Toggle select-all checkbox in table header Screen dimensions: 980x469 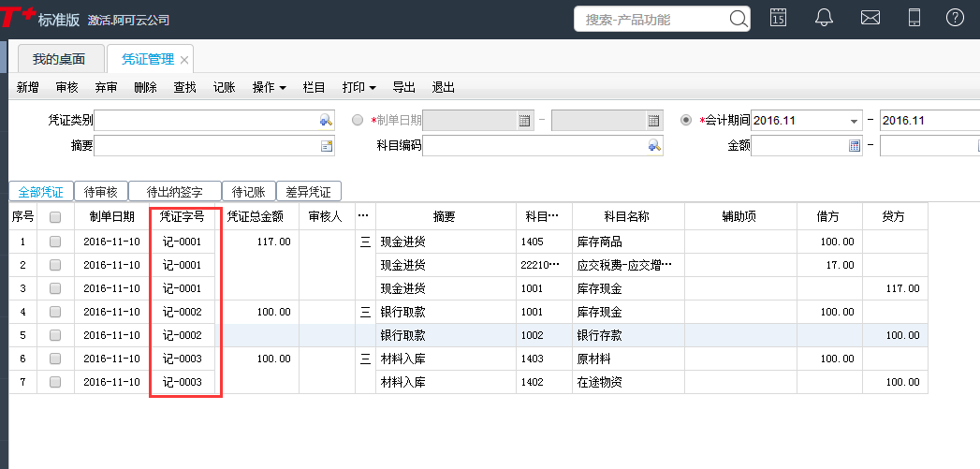pyautogui.click(x=55, y=217)
